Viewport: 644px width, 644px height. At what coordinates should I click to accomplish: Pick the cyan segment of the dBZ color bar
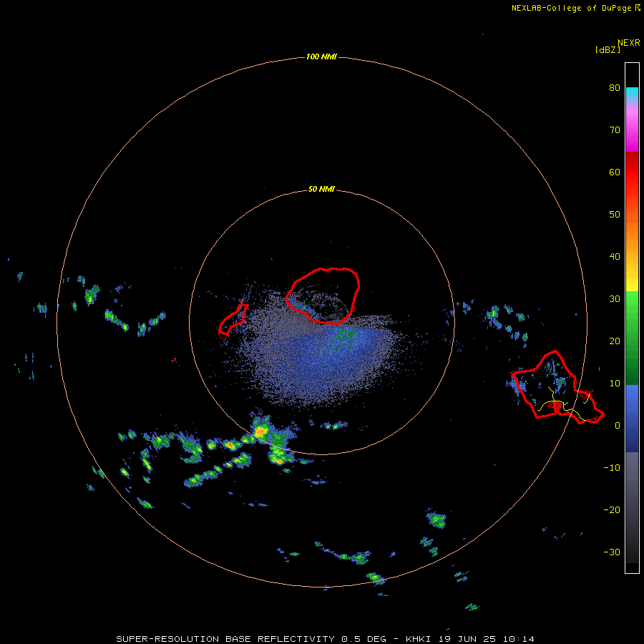632,94
